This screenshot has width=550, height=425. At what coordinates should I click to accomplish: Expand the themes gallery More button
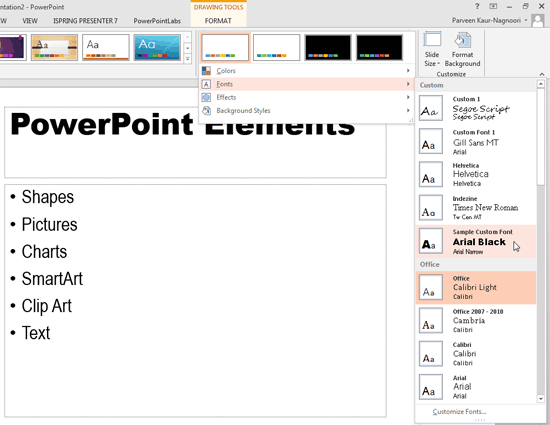click(x=188, y=59)
